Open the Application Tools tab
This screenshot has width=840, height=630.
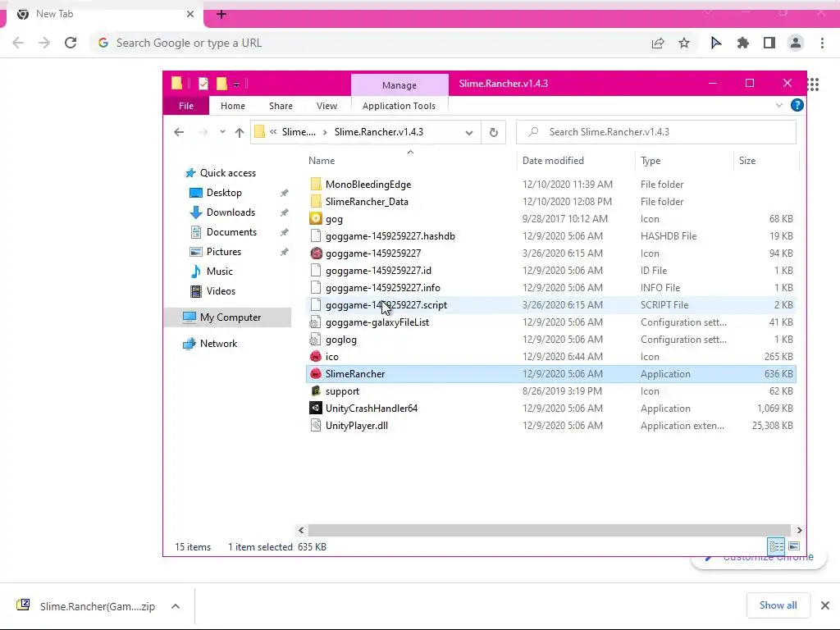399,106
